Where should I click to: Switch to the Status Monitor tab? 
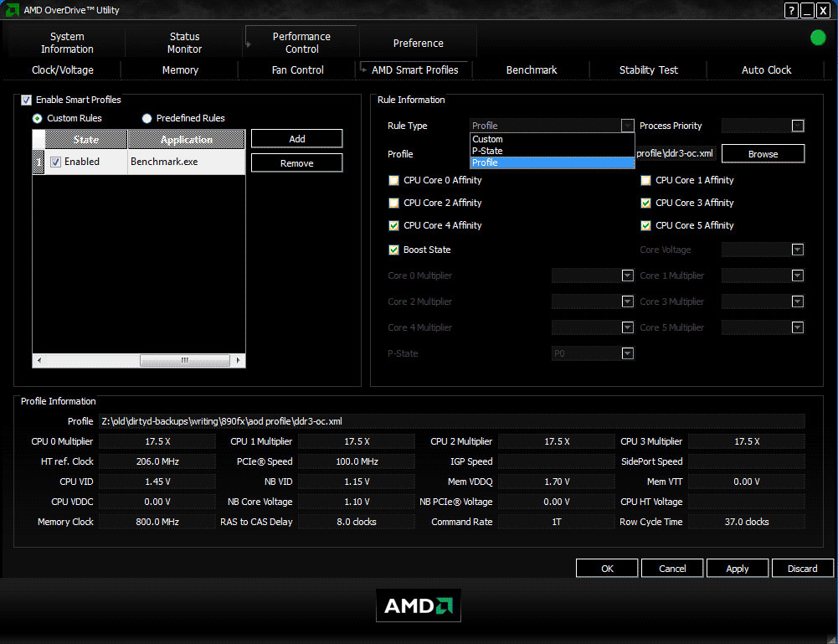(x=184, y=43)
